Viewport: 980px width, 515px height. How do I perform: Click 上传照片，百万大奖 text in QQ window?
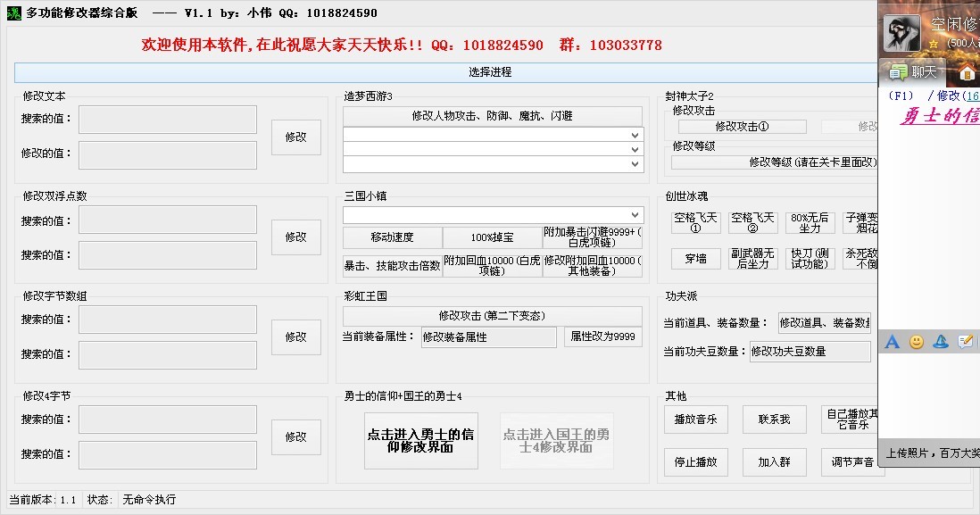tap(933, 453)
